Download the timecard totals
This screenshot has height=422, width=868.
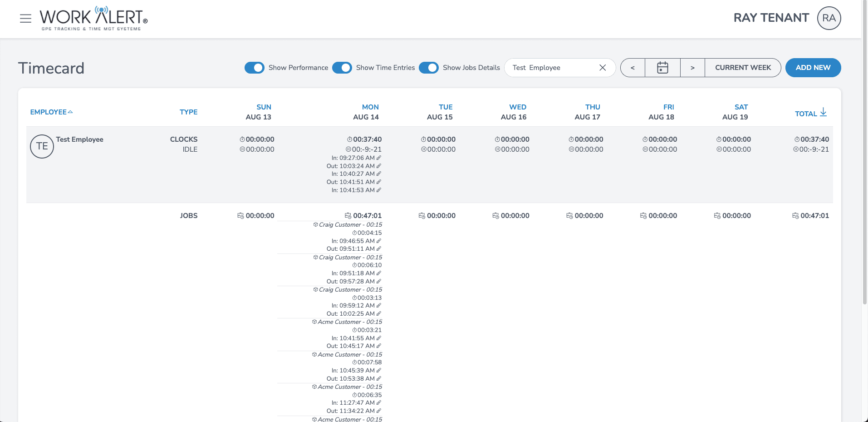(823, 113)
